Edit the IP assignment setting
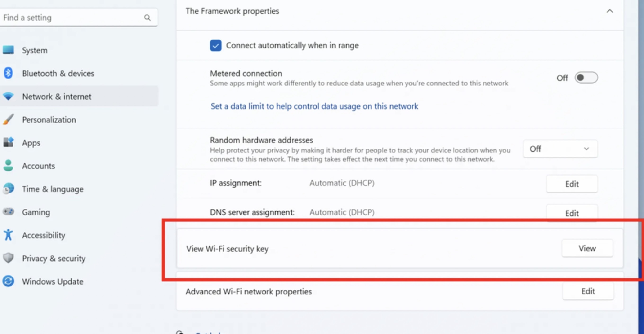This screenshot has width=644, height=334. click(572, 184)
